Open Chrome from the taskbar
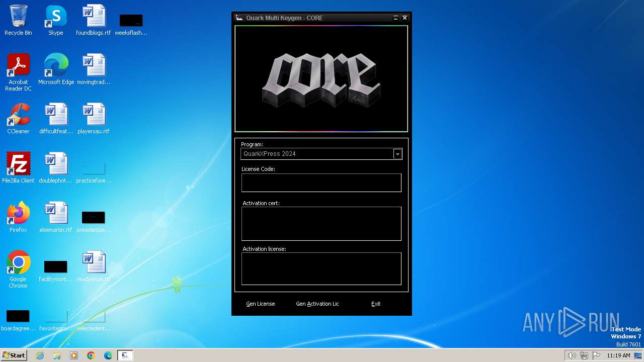The image size is (644, 362). coord(91,355)
